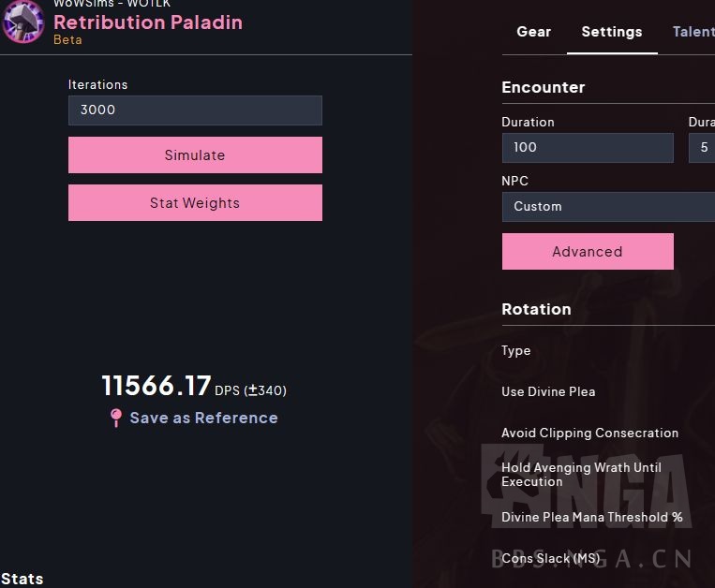
Task: Click the rotation Type label
Action: pos(516,350)
